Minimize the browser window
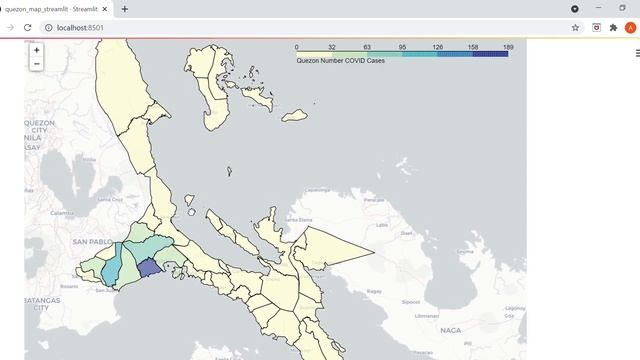The height and width of the screenshot is (360, 640). tap(598, 8)
